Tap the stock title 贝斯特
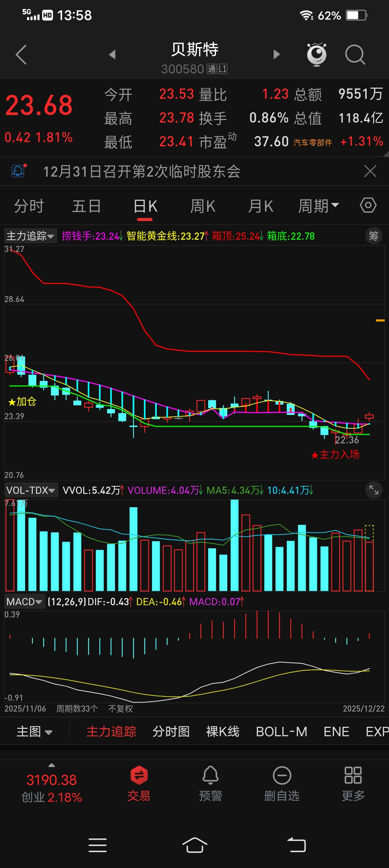The height and width of the screenshot is (868, 389). coord(194,49)
